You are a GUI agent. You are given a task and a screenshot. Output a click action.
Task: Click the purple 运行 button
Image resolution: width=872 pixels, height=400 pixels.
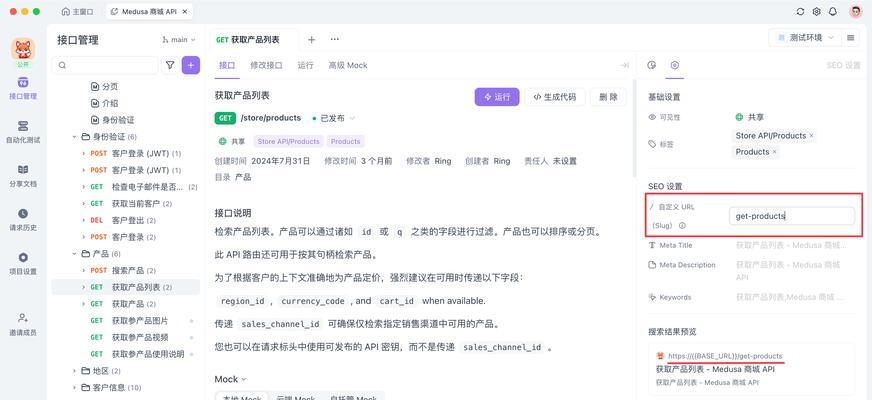point(497,97)
